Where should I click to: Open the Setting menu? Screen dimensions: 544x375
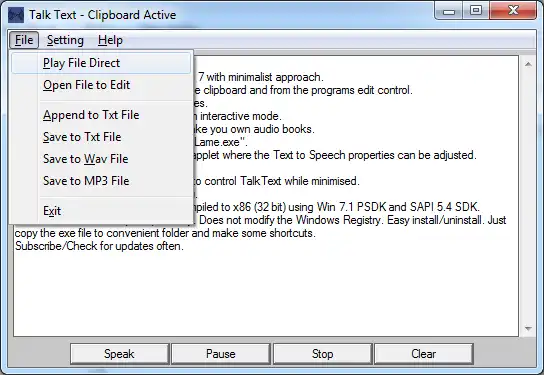65,40
